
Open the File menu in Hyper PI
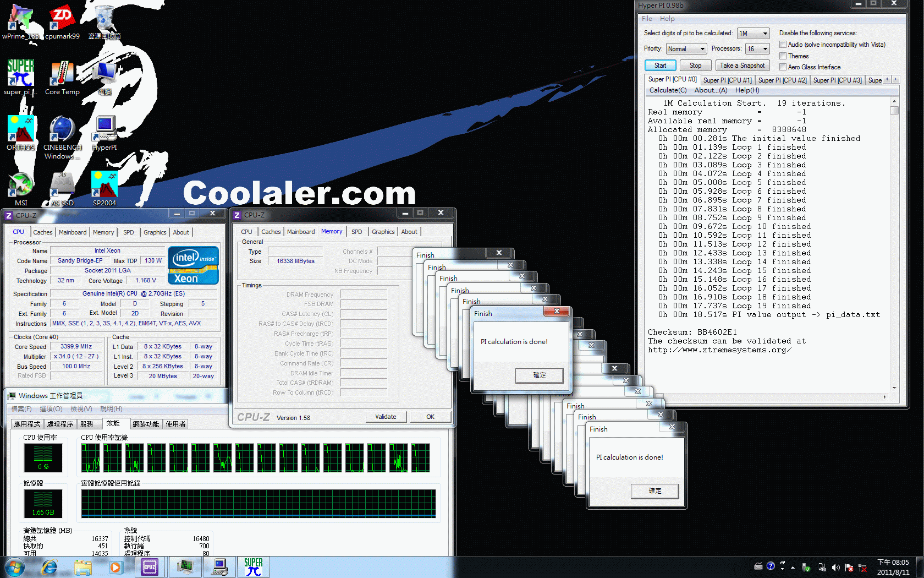[647, 19]
